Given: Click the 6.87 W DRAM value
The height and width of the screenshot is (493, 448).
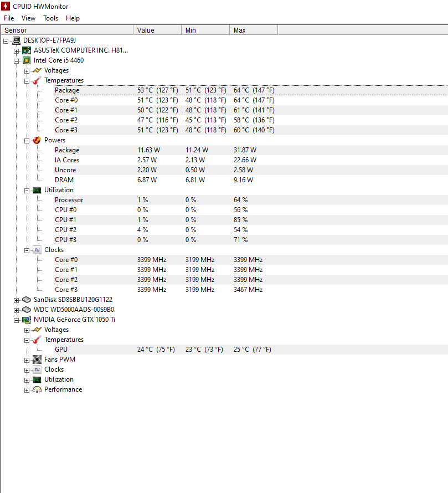Looking at the screenshot, I should pyautogui.click(x=147, y=180).
